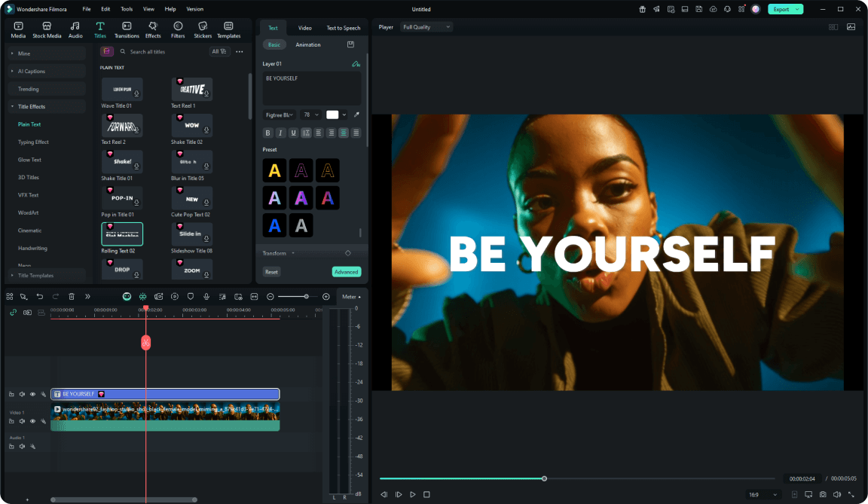Click the Reset button
The height and width of the screenshot is (504, 868).
coord(271,272)
